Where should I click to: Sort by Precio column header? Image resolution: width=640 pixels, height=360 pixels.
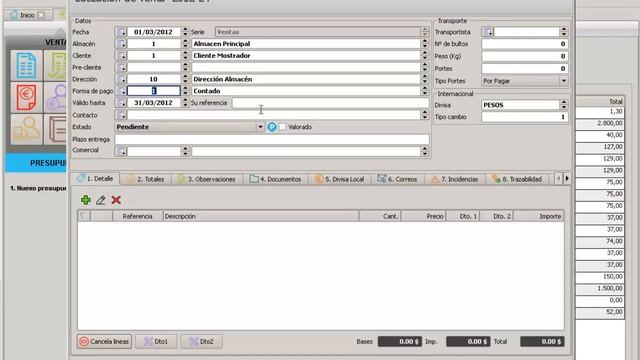(x=424, y=216)
